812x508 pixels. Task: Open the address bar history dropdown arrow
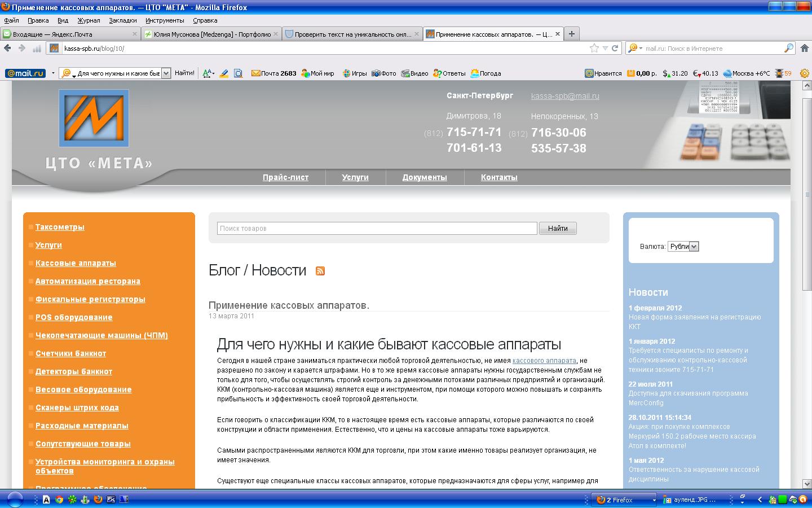click(x=605, y=49)
